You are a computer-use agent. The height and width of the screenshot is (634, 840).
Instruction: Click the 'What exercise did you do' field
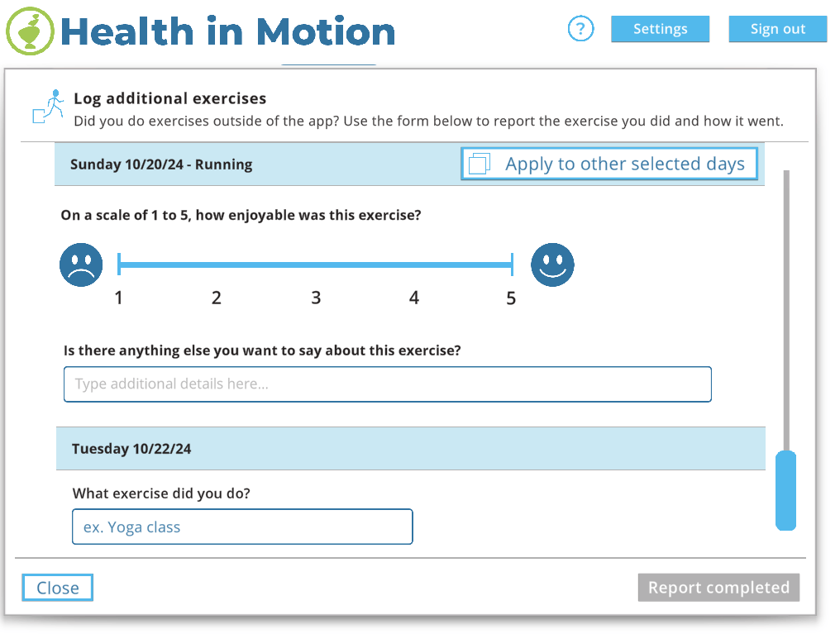242,527
